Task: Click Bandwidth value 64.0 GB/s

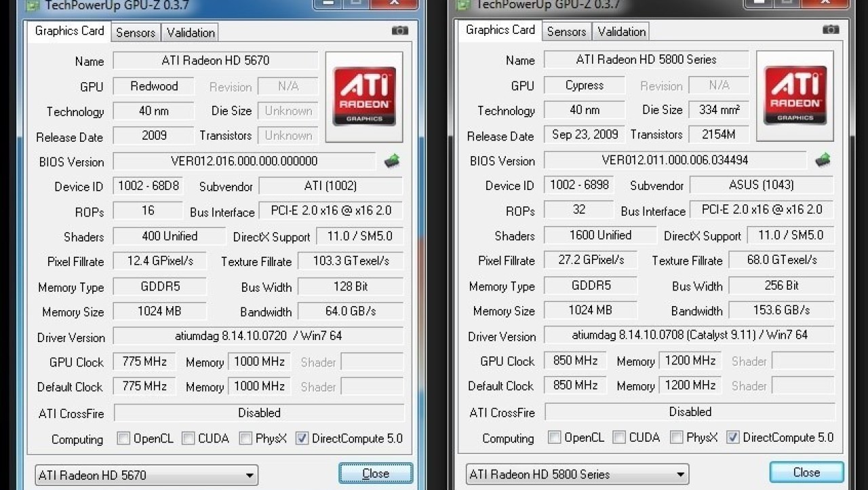Action: coord(351,312)
